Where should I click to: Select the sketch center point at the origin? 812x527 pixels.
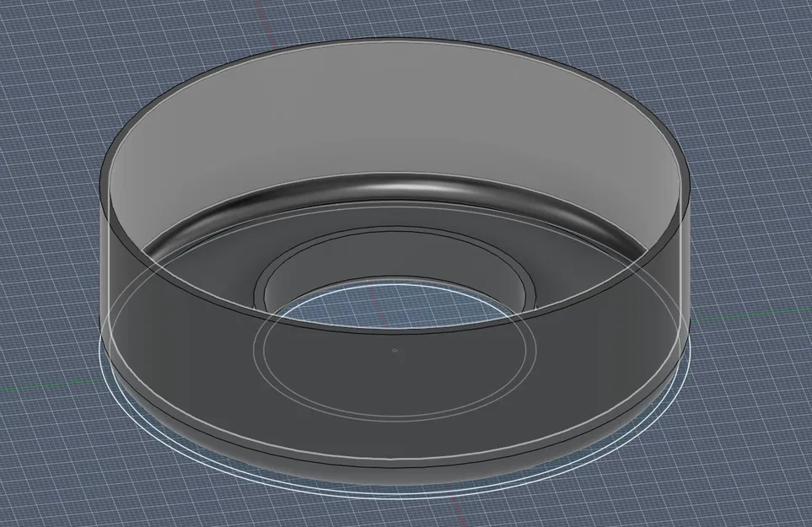tap(395, 350)
